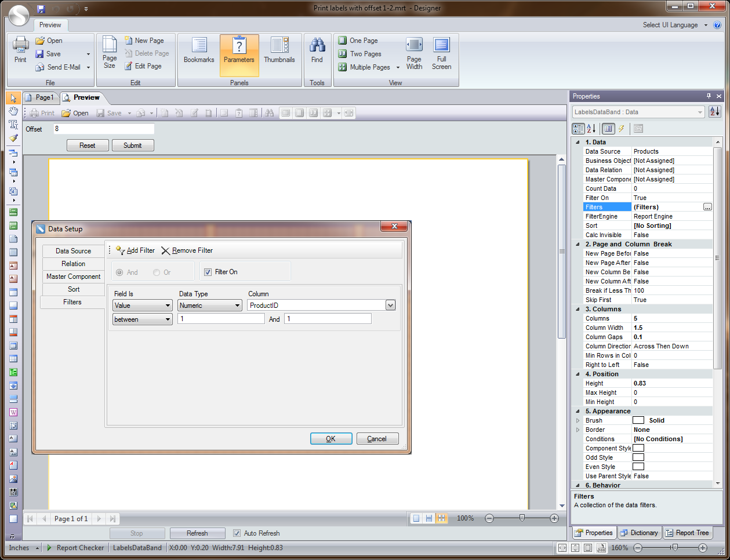The image size is (730, 560).
Task: Collapse the 3. Columns property category
Action: point(578,309)
